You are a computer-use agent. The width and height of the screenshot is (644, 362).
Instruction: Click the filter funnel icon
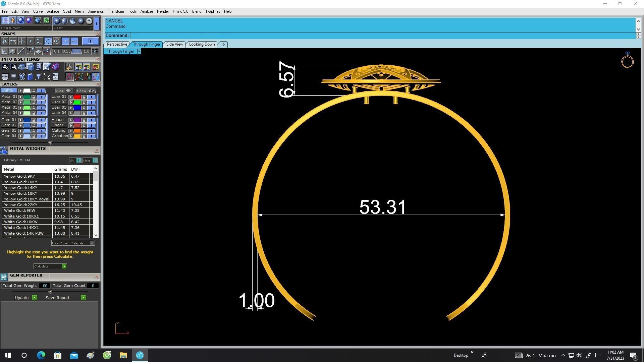38,77
